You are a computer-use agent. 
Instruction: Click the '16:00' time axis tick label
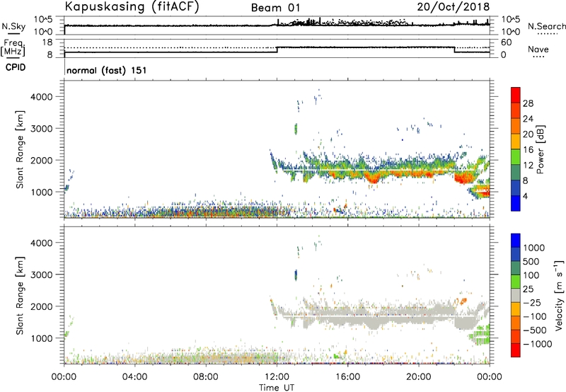tap(347, 377)
